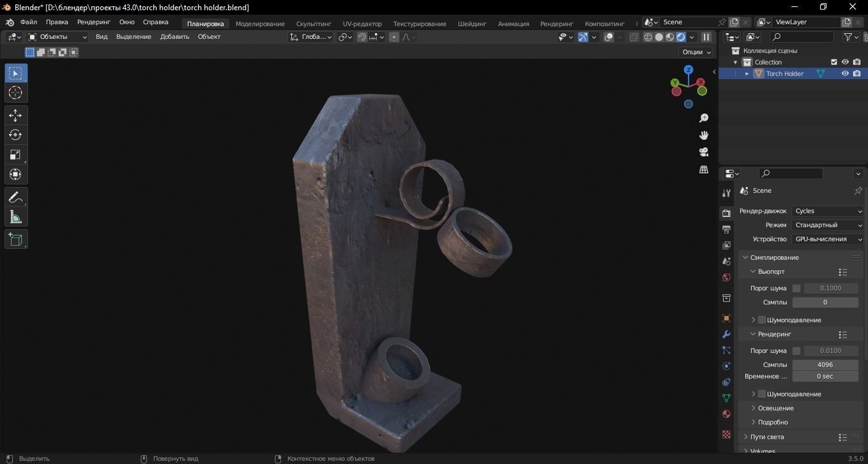
Task: Hide Collection in viewport with eye
Action: point(845,62)
